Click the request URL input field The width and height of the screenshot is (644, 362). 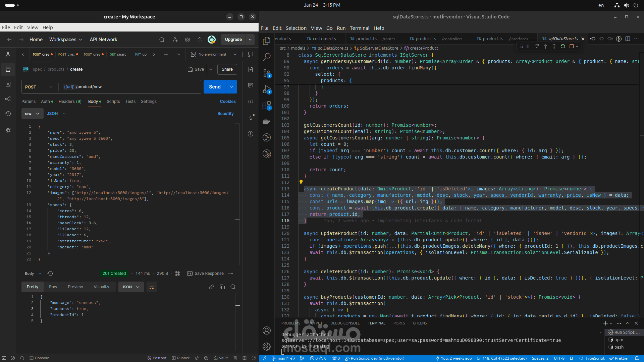coord(134,87)
